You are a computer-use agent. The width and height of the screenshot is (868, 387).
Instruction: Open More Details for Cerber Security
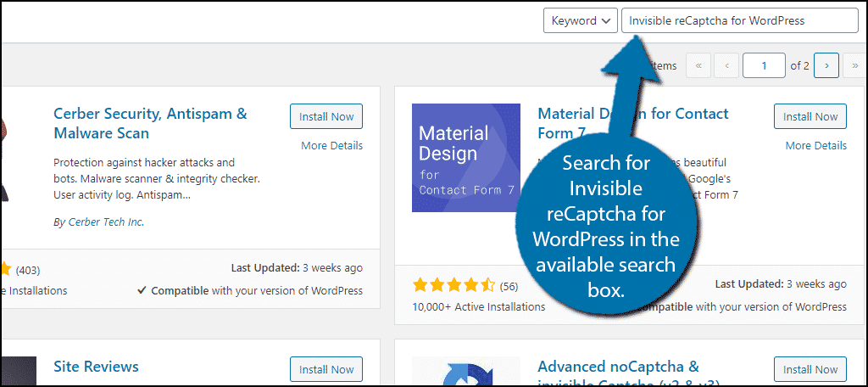[331, 145]
